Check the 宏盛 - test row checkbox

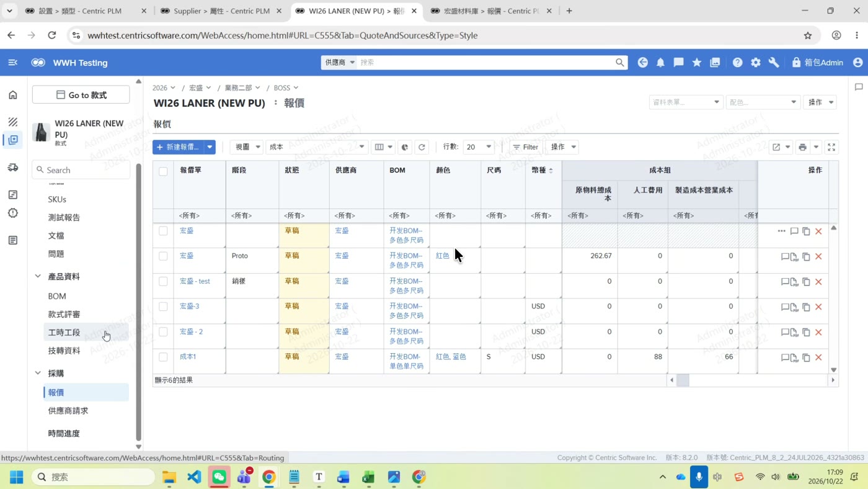[163, 282]
